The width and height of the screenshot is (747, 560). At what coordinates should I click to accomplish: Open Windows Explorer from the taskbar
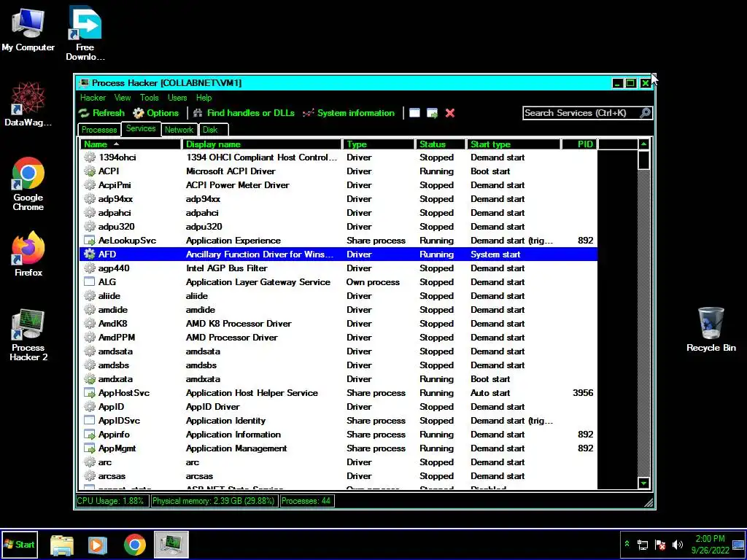point(62,545)
